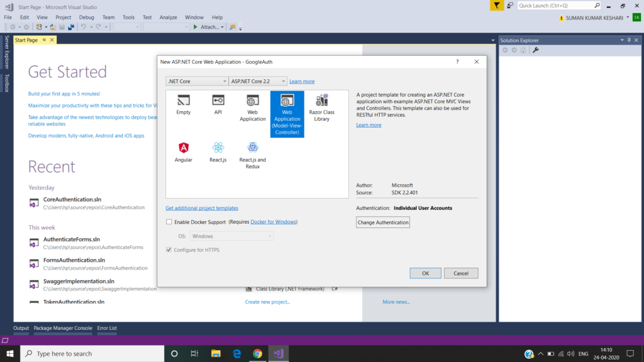644x362 pixels.
Task: Open Solution Explorer window options dropdown
Action: tap(622, 40)
